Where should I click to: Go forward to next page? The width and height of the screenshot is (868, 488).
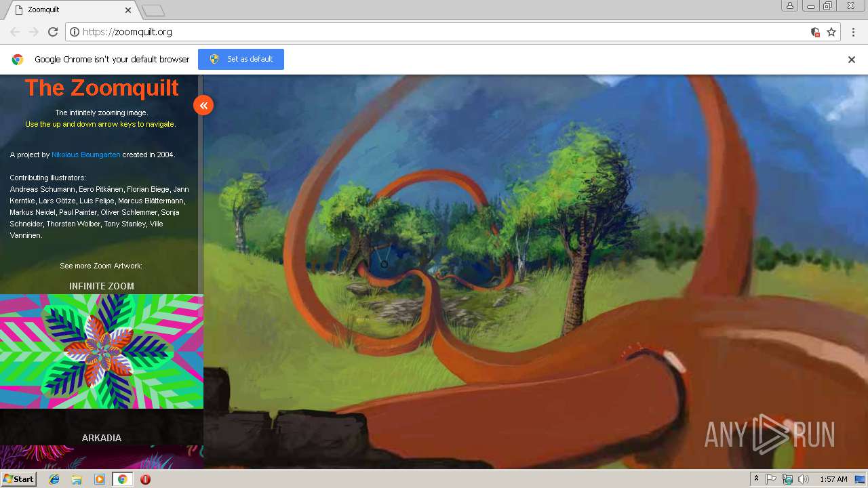pyautogui.click(x=34, y=32)
